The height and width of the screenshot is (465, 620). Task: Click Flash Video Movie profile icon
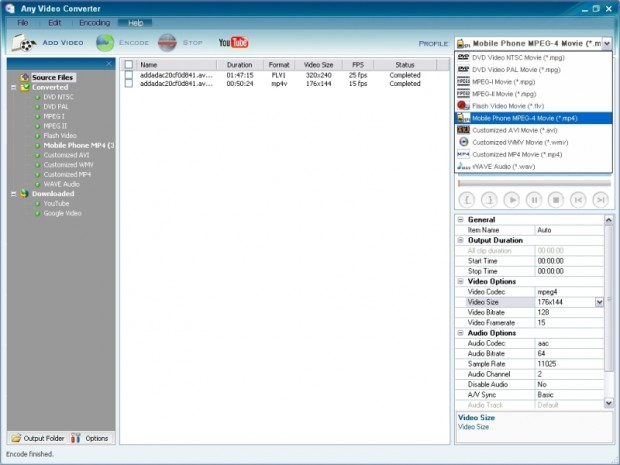463,106
